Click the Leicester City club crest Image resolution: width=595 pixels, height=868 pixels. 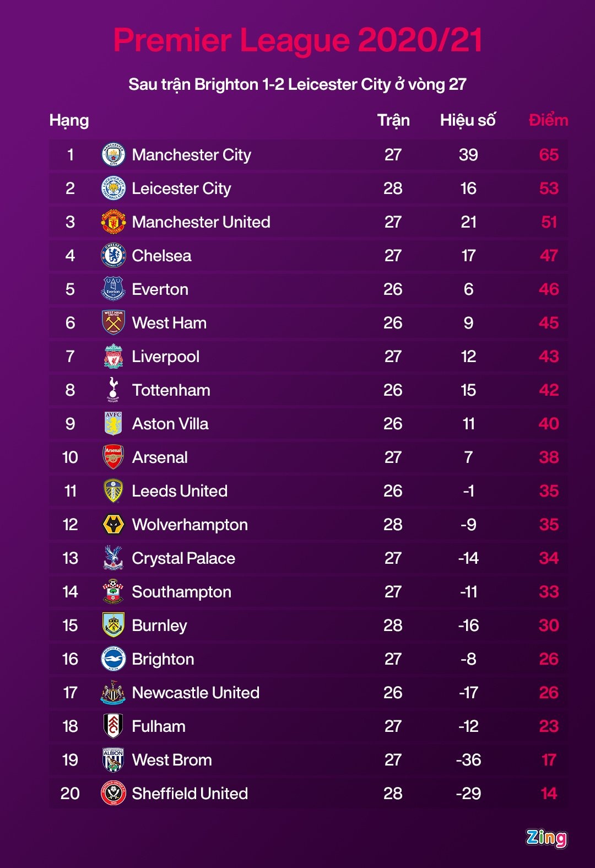point(113,188)
